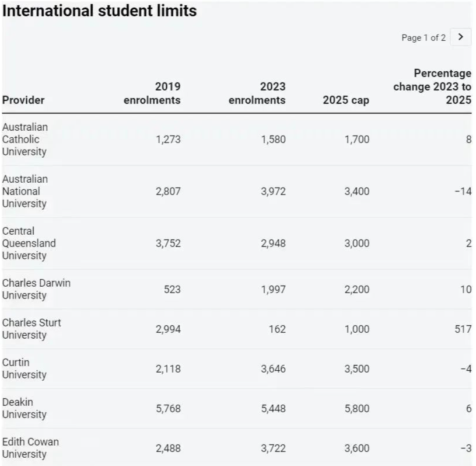The width and height of the screenshot is (476, 466).
Task: Click Charles Darwin's 523 enrolments value
Action: [x=172, y=289]
